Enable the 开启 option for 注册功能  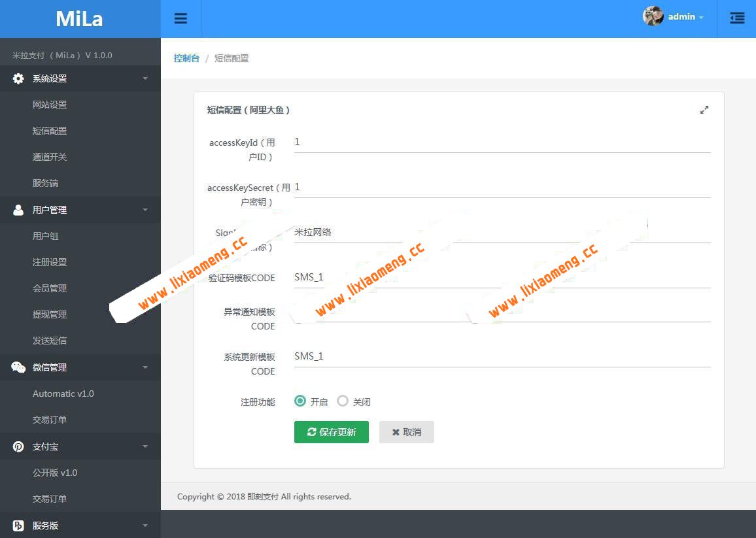[300, 401]
